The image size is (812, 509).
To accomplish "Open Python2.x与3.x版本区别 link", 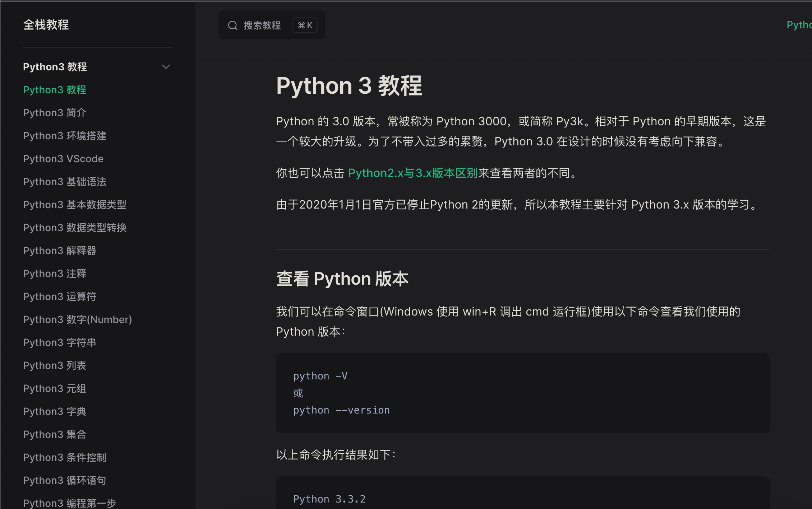I will click(412, 173).
